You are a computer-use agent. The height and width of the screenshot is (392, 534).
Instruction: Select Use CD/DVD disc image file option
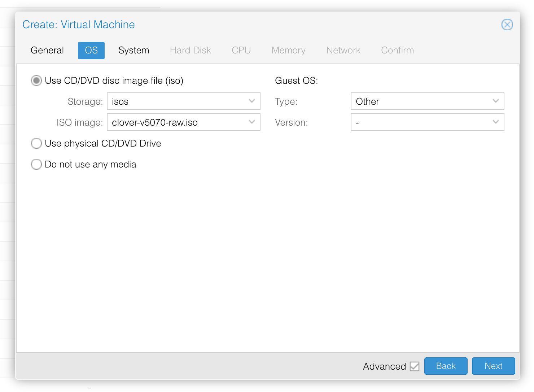pyautogui.click(x=36, y=80)
